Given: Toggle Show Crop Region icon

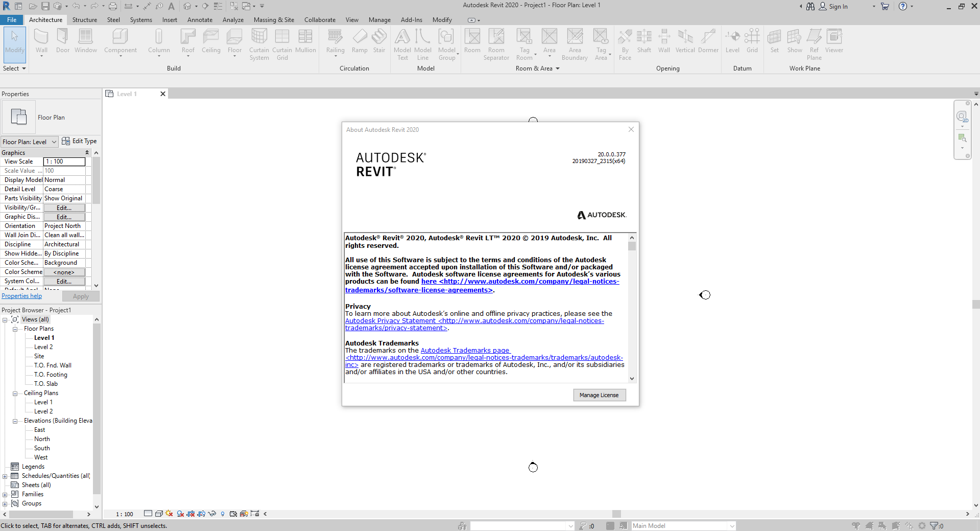Looking at the screenshot, I should click(201, 514).
